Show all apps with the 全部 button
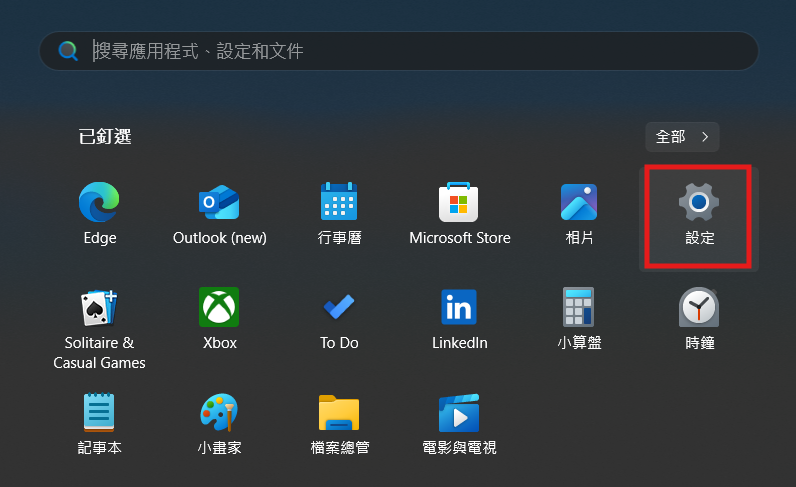Screen dimensions: 796x487 [x=682, y=137]
